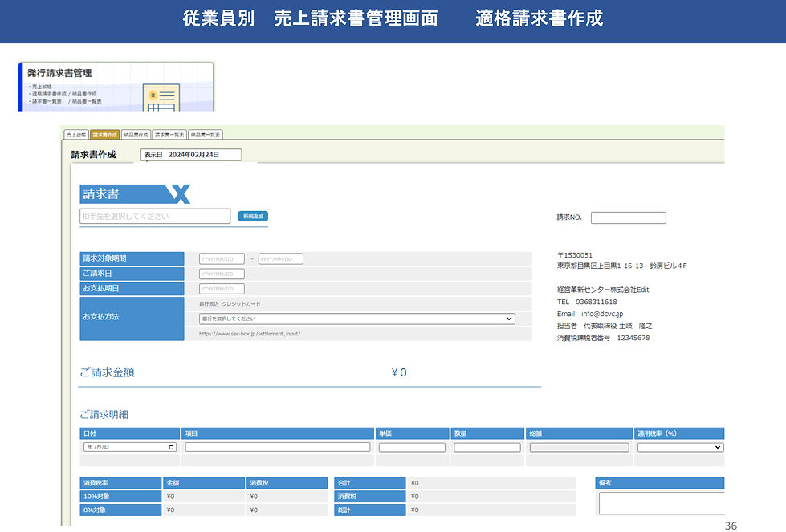786x532 pixels.
Task: Click the sec-box.jp settlement_input URL
Action: point(250,334)
